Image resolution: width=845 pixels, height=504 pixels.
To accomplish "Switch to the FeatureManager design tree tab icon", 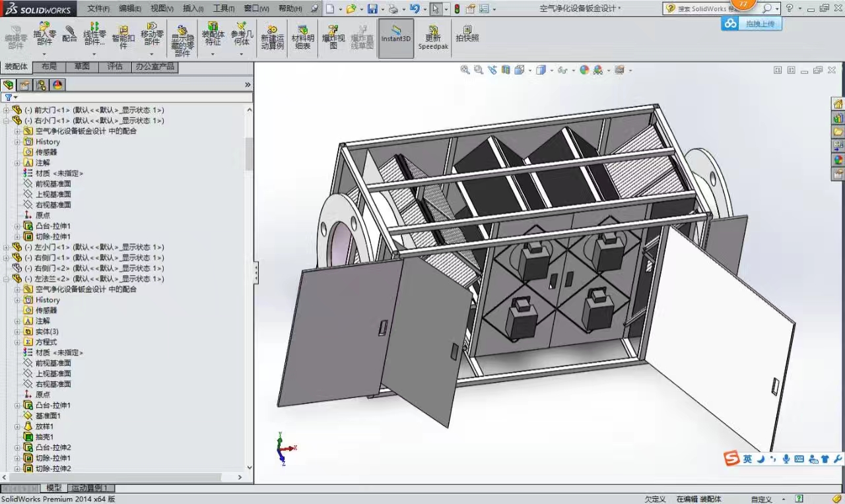I will tap(8, 84).
